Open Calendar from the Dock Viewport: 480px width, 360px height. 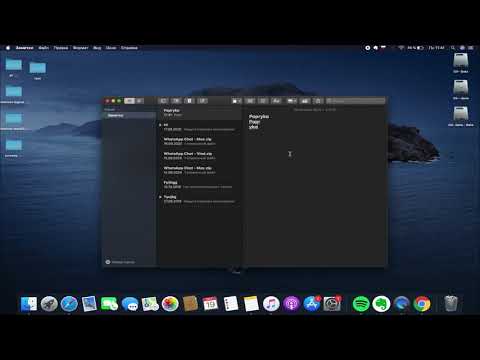[210, 304]
